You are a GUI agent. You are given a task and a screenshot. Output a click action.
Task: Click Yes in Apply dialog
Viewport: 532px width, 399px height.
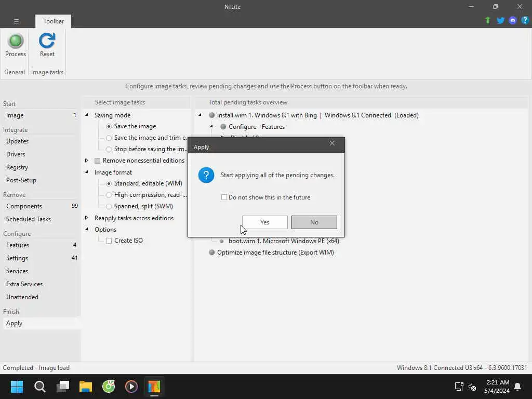pyautogui.click(x=264, y=222)
